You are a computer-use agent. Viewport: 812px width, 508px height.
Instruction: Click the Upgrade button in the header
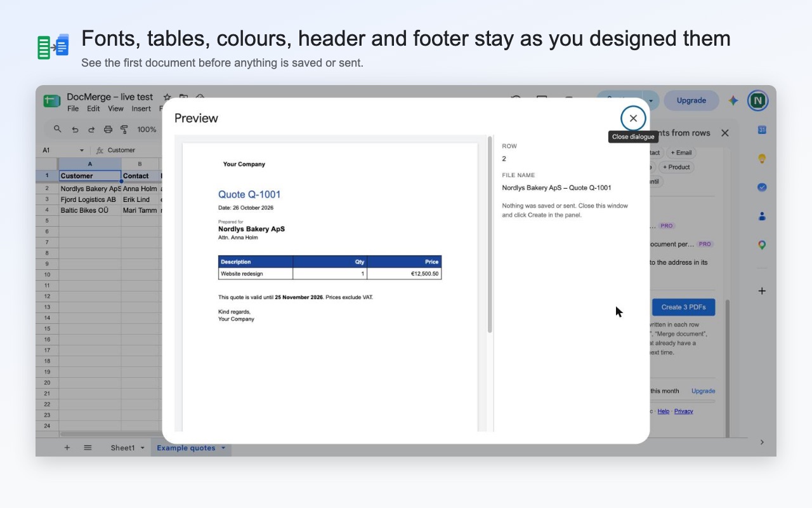click(691, 100)
